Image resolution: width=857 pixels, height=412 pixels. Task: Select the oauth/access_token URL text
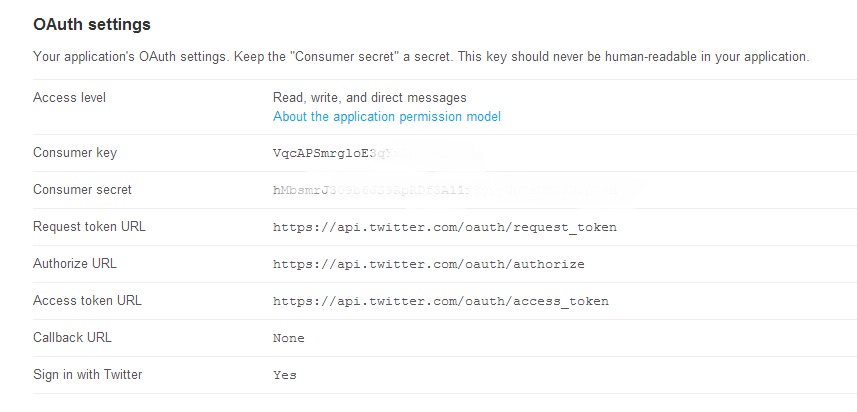click(440, 302)
